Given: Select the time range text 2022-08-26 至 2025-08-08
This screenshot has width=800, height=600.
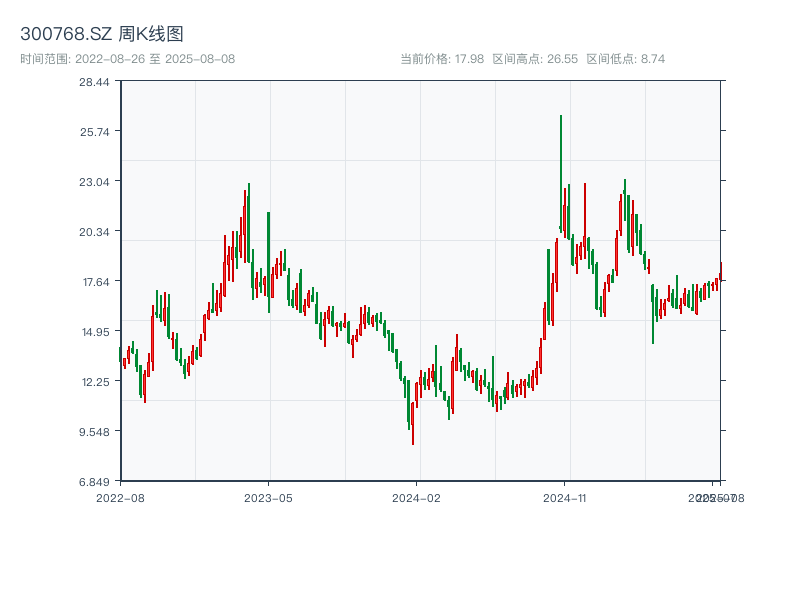Looking at the screenshot, I should click(x=155, y=59).
